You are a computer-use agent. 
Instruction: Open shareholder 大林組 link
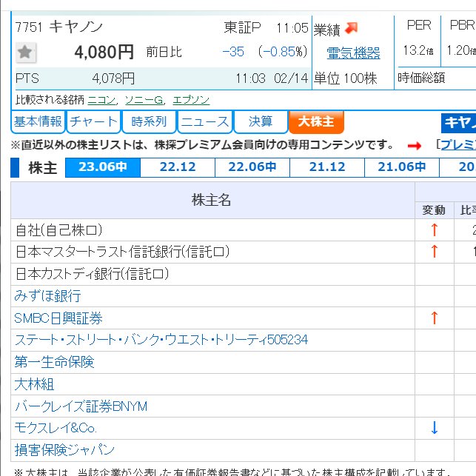[x=34, y=384]
